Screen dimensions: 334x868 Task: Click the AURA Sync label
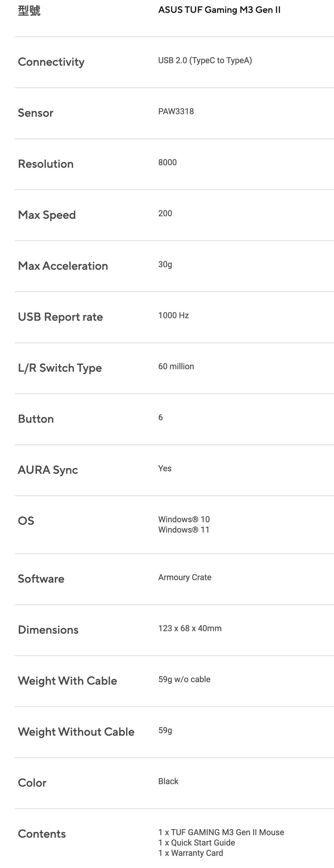tap(48, 470)
